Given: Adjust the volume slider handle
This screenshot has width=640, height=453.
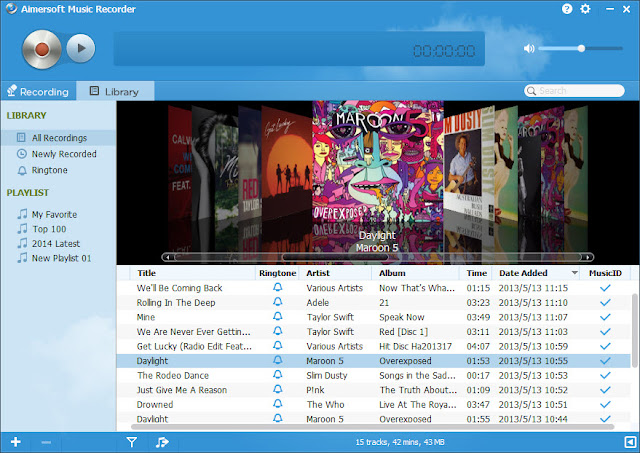Looking at the screenshot, I should (x=581, y=49).
